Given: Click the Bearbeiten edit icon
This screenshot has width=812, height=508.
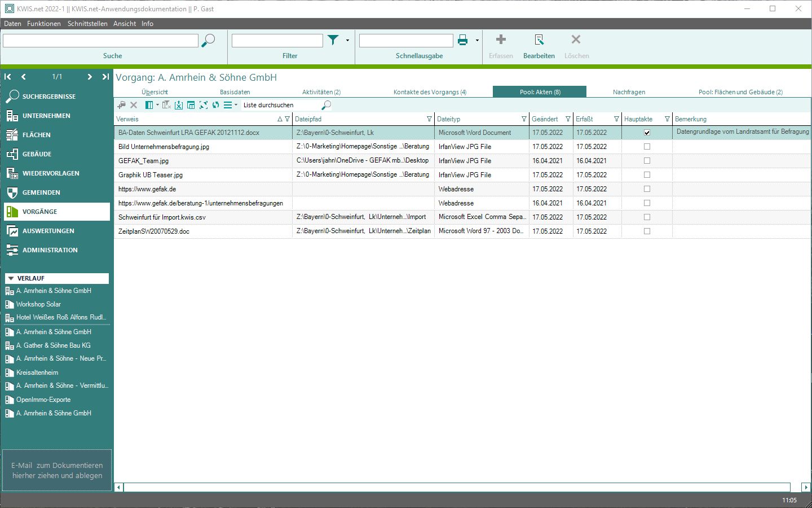Looking at the screenshot, I should tap(539, 40).
